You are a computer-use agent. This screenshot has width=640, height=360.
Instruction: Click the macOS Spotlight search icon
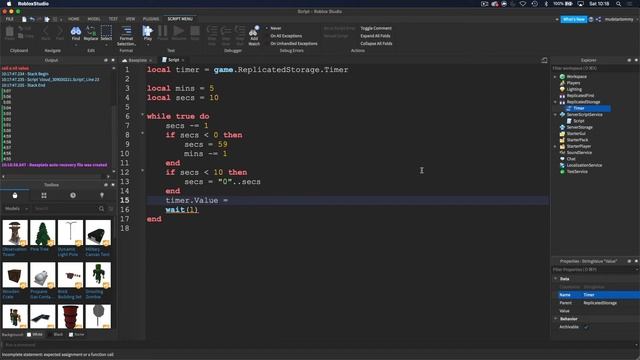coord(618,4)
